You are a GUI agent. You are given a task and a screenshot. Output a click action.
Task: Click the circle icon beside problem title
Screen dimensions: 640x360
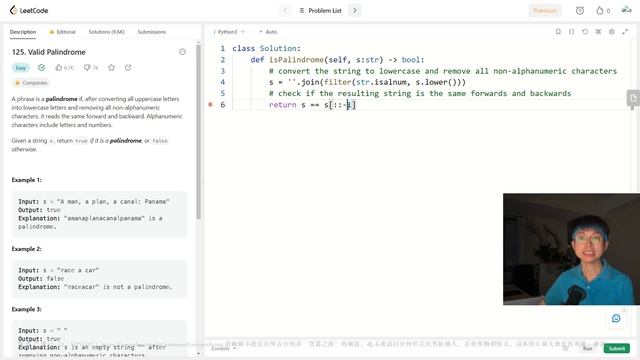click(x=182, y=52)
